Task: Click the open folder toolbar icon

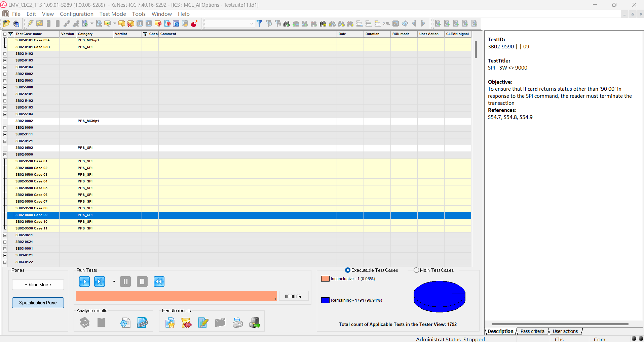Action: click(6, 24)
